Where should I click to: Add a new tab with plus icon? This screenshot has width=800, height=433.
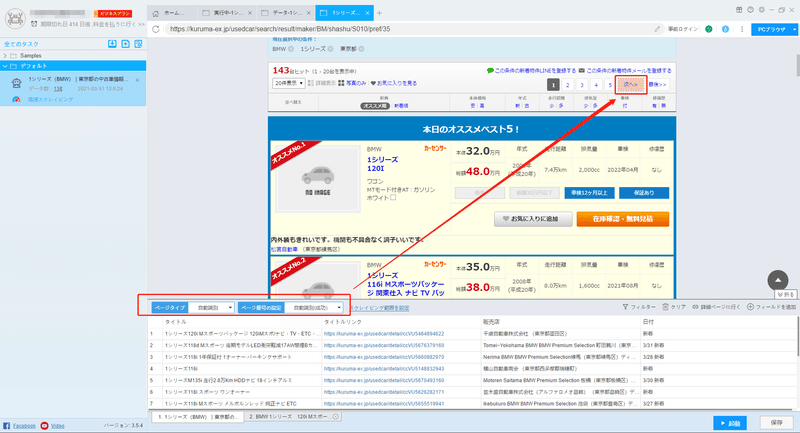point(379,13)
